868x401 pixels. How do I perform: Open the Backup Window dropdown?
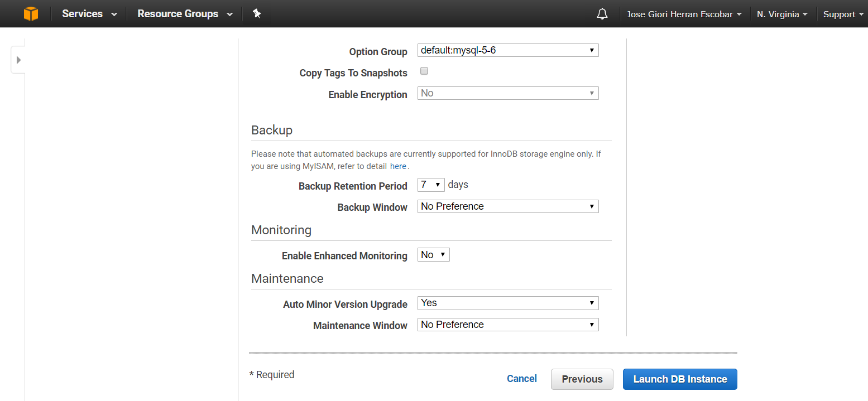coord(508,206)
